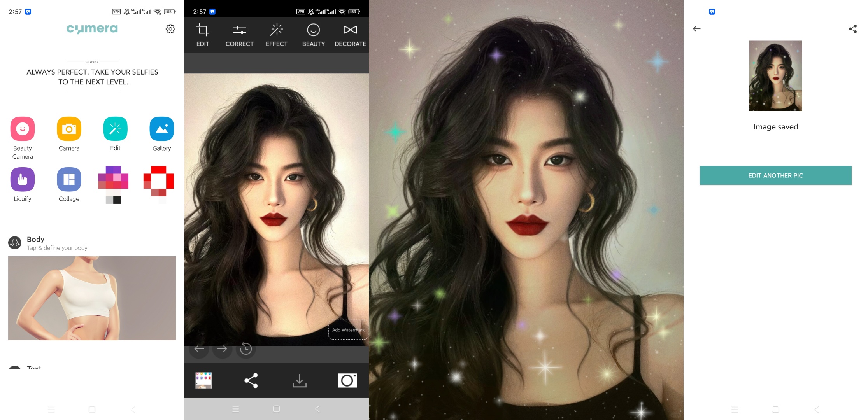Viewport: 868px width, 420px height.
Task: Open the Liquify tool
Action: pyautogui.click(x=23, y=185)
